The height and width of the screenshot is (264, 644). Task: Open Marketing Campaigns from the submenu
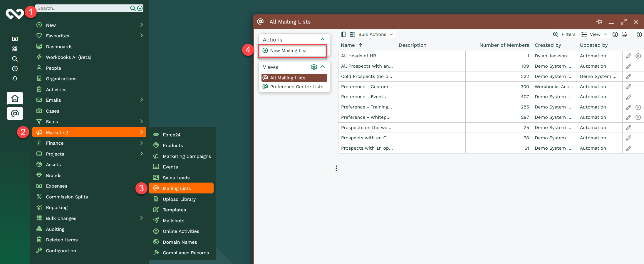tap(187, 156)
